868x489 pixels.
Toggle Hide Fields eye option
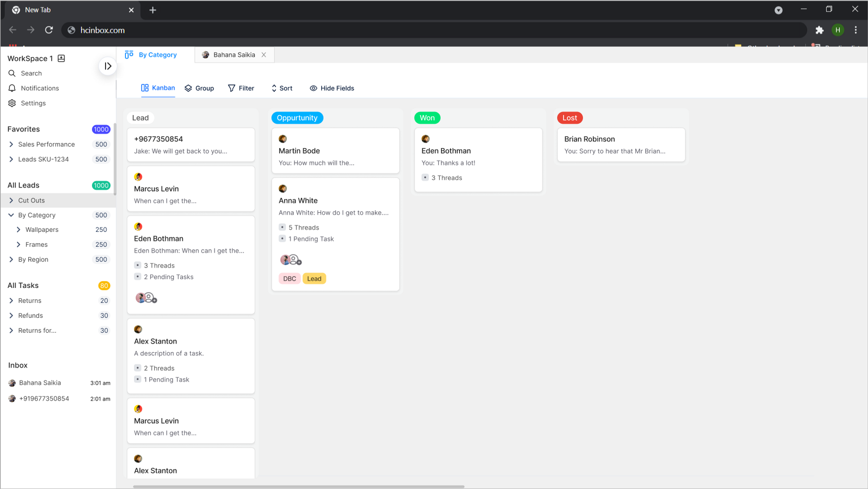pos(313,88)
